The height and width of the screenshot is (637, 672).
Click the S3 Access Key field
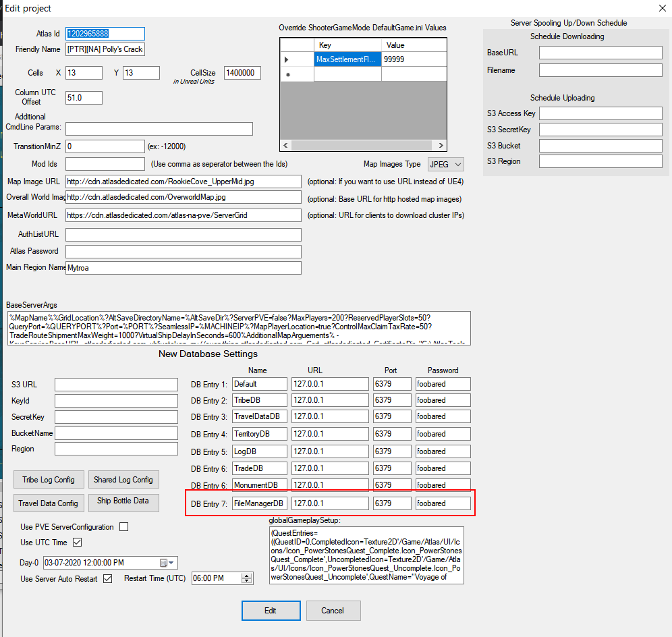(600, 113)
